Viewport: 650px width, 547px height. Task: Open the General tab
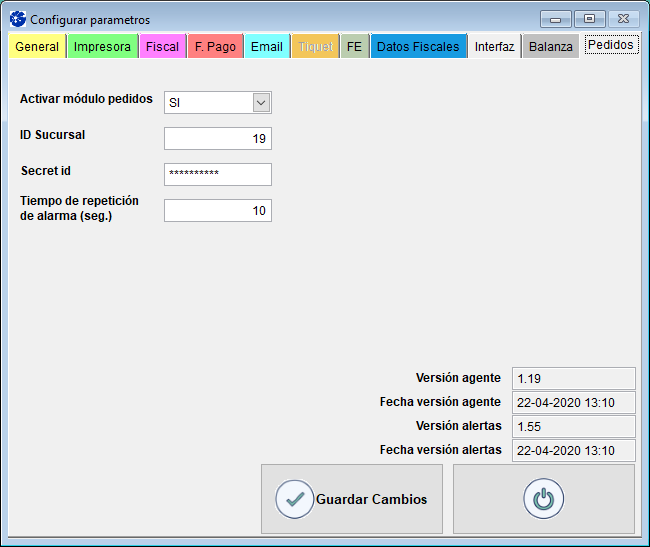click(x=37, y=47)
